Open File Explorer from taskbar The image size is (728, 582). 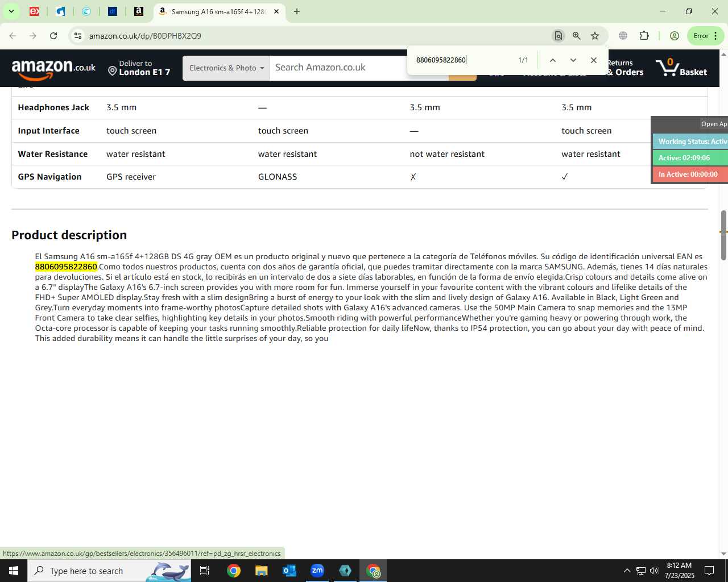(261, 571)
